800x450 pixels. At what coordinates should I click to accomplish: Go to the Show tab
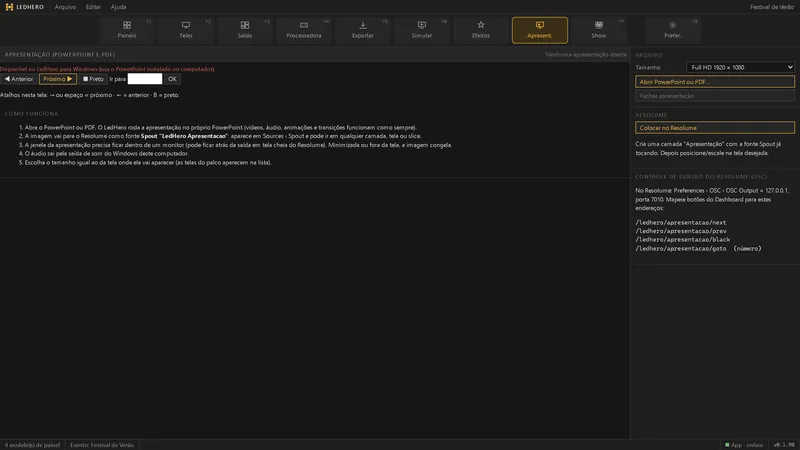point(599,30)
